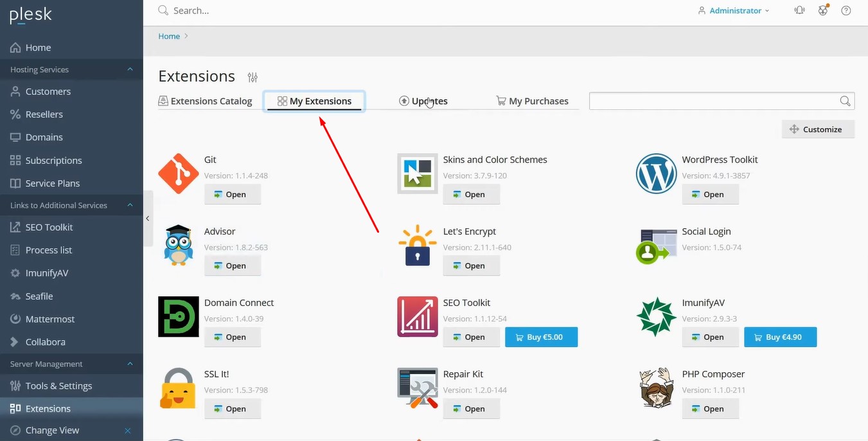Click the ImunifyAV green star icon
This screenshot has width=868, height=441.
(656, 317)
